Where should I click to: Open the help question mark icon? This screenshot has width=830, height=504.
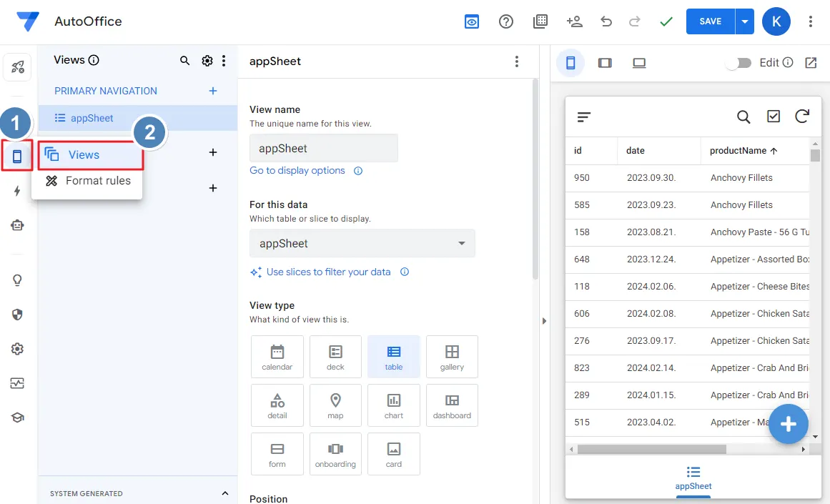click(506, 21)
